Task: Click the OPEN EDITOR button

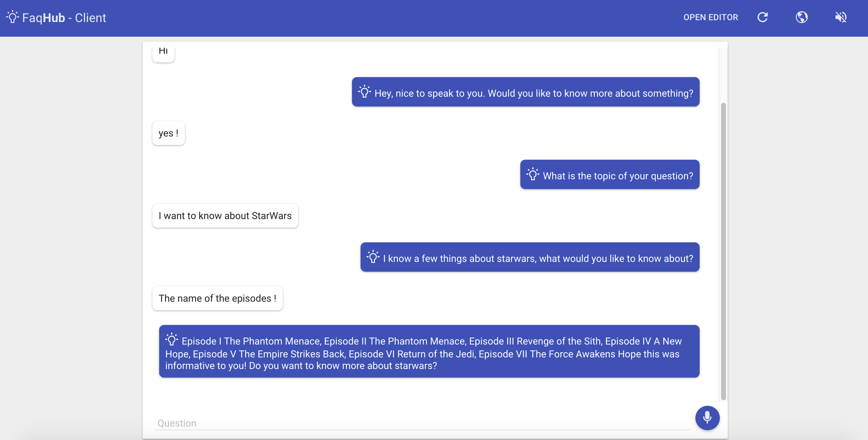Action: 710,17
